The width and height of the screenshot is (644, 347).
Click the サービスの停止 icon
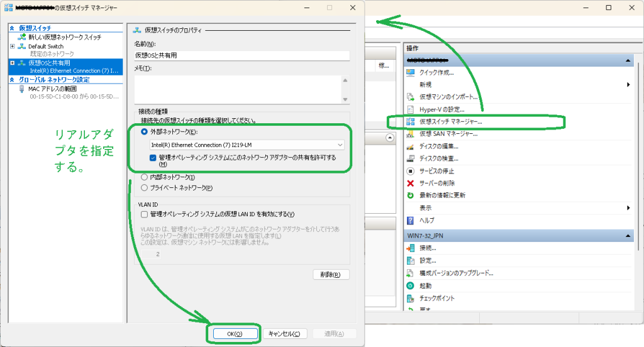point(411,171)
